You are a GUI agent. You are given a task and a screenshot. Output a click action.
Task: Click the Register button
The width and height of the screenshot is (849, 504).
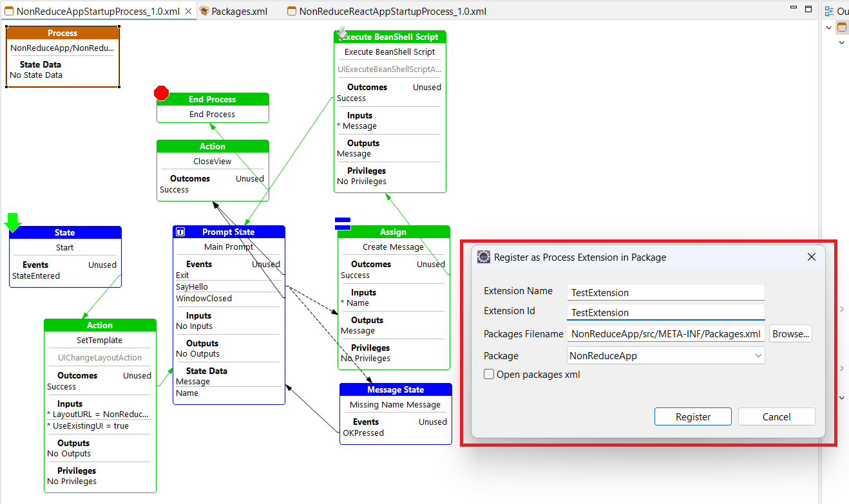point(693,416)
